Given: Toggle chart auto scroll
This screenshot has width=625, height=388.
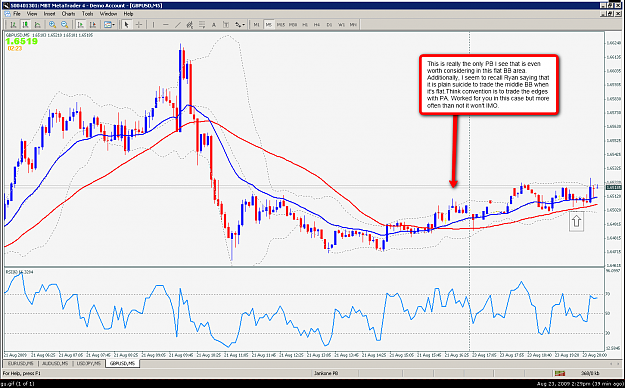Looking at the screenshot, I should (81, 25).
